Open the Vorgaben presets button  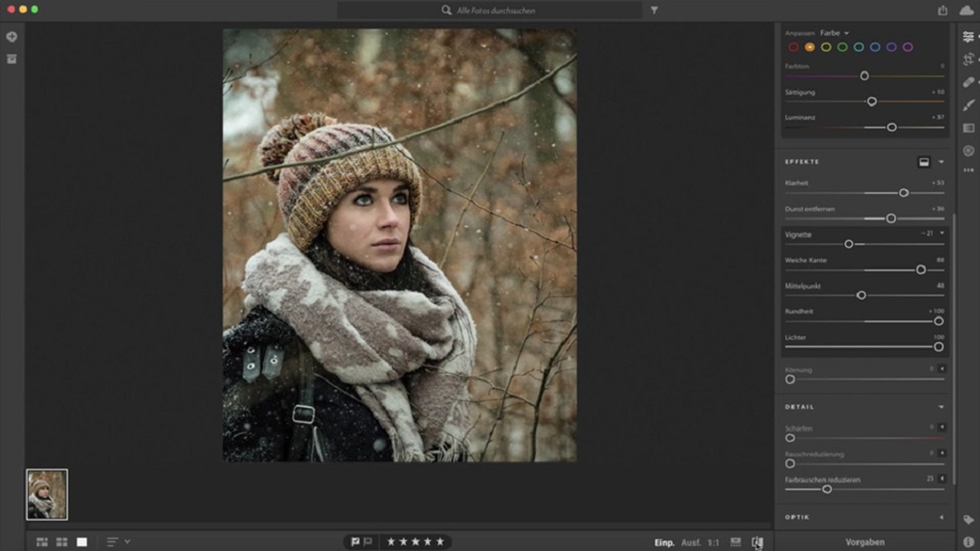click(865, 542)
